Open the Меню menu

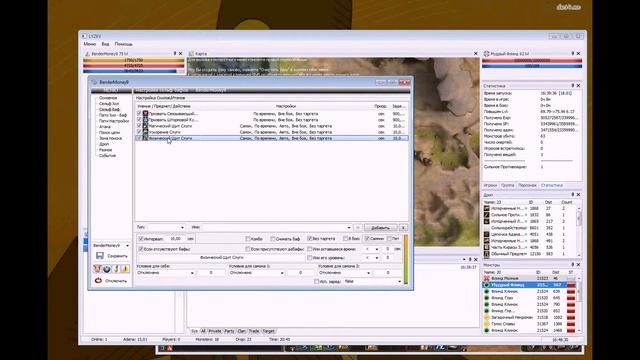(x=90, y=44)
